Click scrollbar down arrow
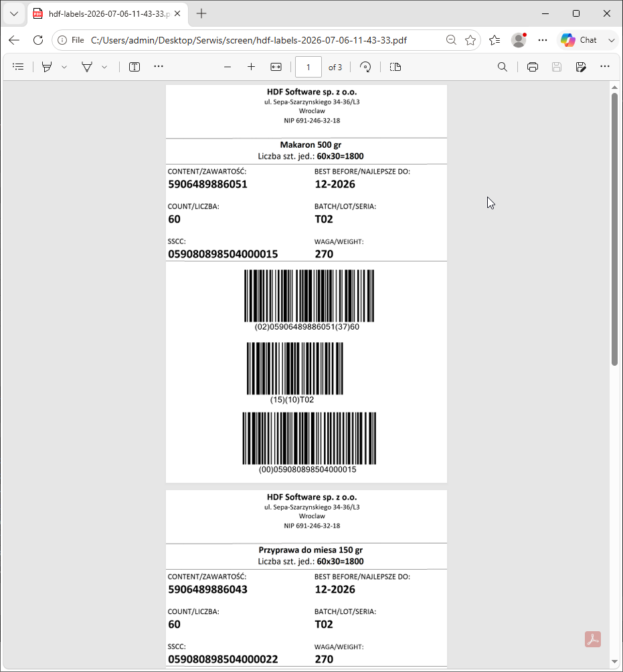 614,662
